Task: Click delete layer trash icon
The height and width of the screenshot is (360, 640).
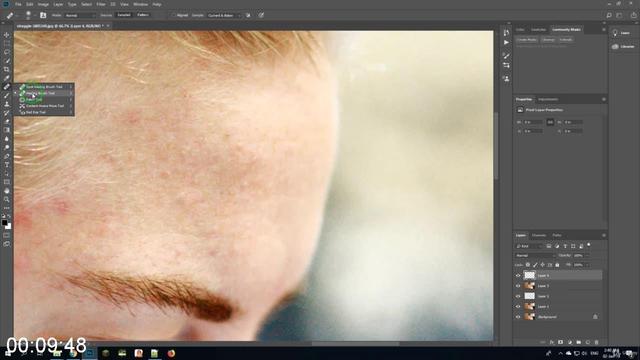Action: coord(596,342)
